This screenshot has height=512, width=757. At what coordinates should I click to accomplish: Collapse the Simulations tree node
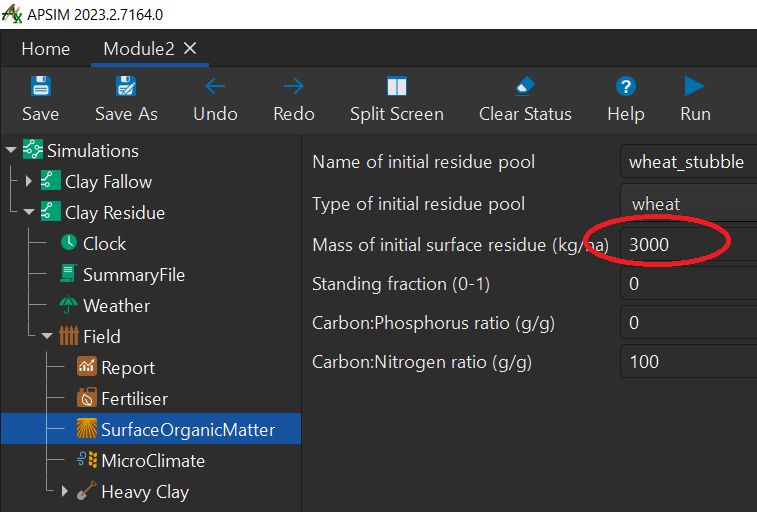11,150
